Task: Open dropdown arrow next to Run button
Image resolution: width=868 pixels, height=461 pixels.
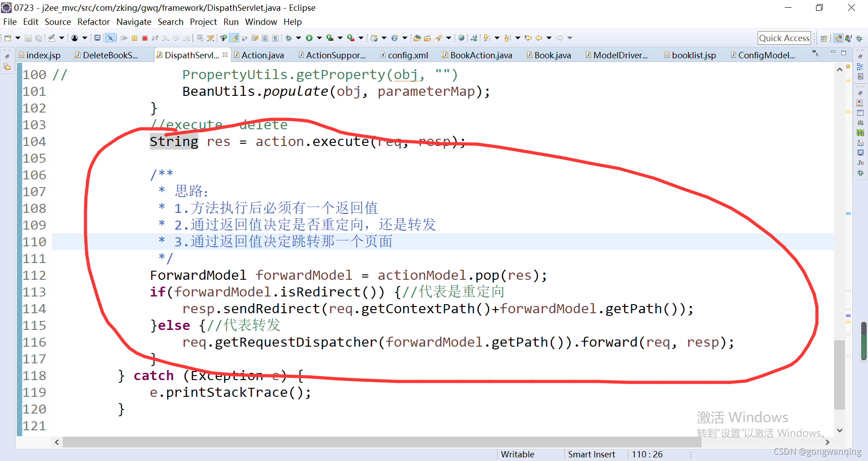Action: [x=319, y=38]
